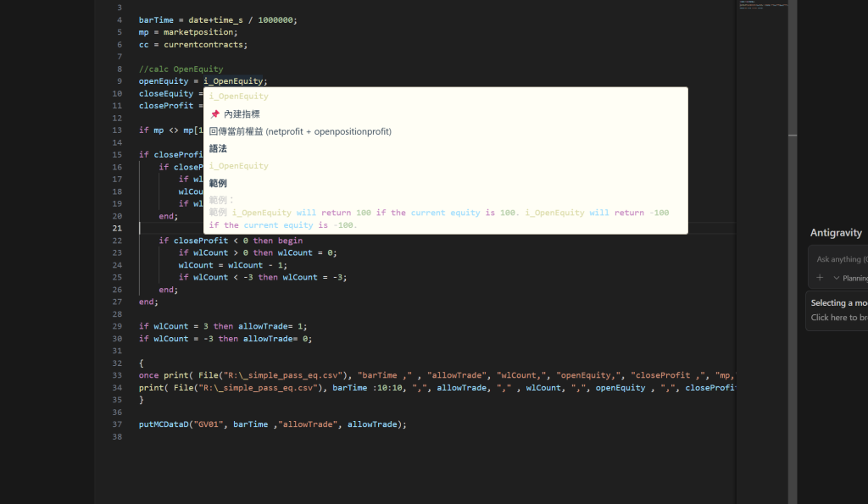Viewport: 868px width, 504px height.
Task: Click line number 21 in the gutter
Action: click(118, 229)
